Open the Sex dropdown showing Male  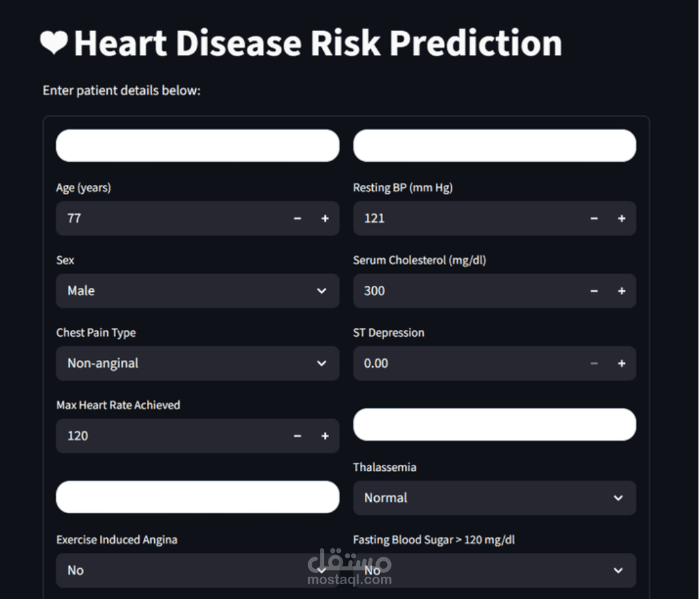pos(197,290)
